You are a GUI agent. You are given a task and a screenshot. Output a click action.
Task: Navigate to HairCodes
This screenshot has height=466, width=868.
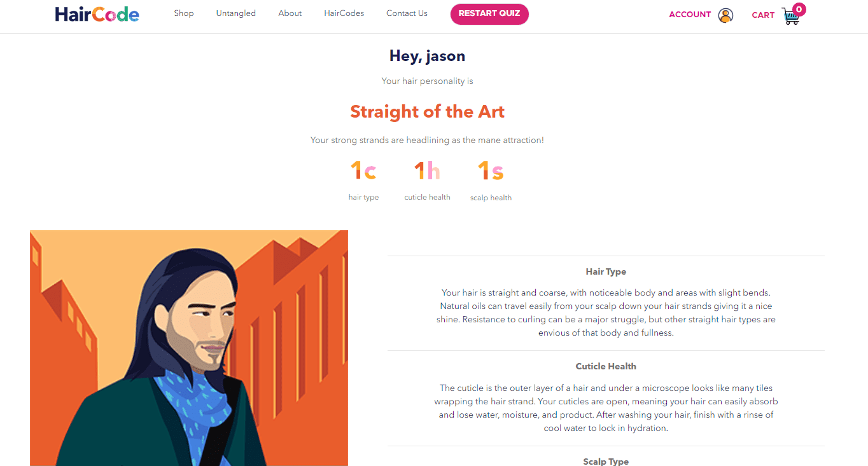coord(344,13)
